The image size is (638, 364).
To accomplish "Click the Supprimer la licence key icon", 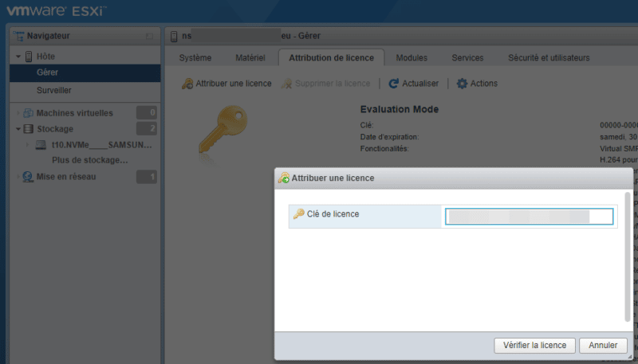I will [x=286, y=84].
